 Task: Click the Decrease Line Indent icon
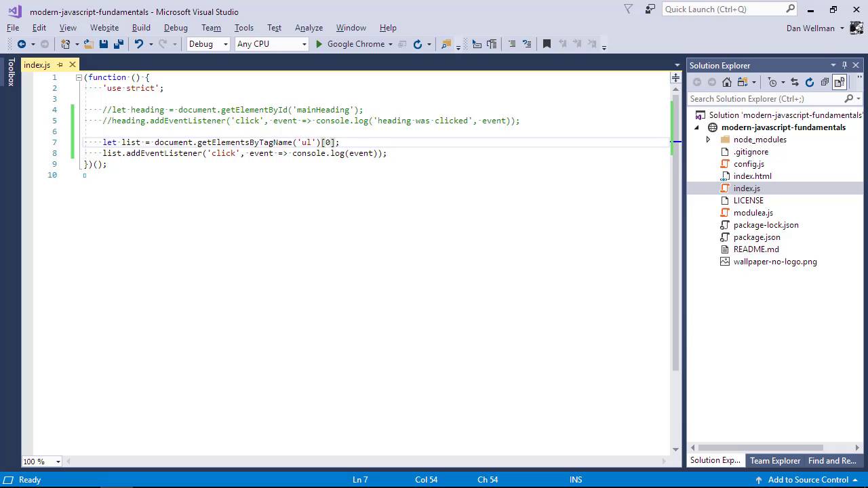[x=477, y=44]
